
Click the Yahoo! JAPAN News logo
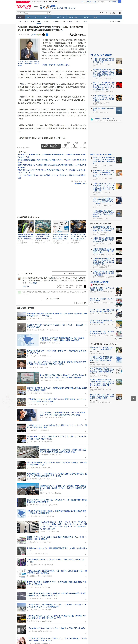[27, 7]
